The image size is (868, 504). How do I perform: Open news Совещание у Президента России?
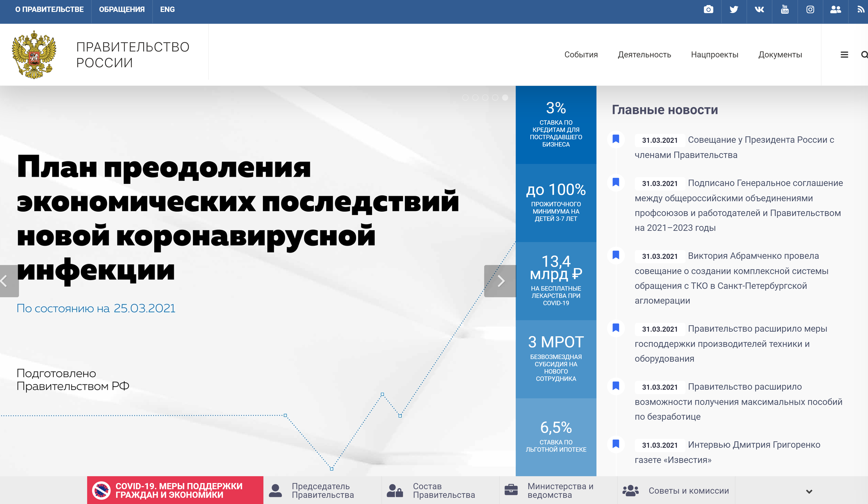tap(734, 147)
